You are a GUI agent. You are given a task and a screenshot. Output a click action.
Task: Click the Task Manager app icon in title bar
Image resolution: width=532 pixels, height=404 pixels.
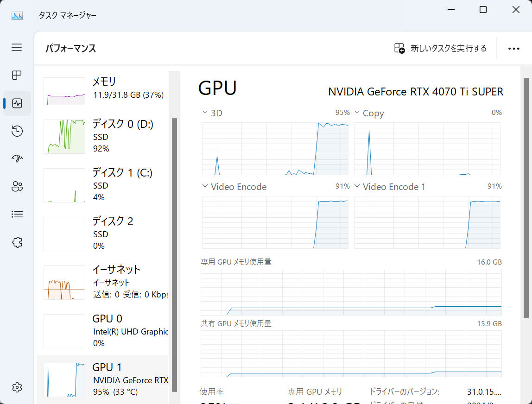17,16
